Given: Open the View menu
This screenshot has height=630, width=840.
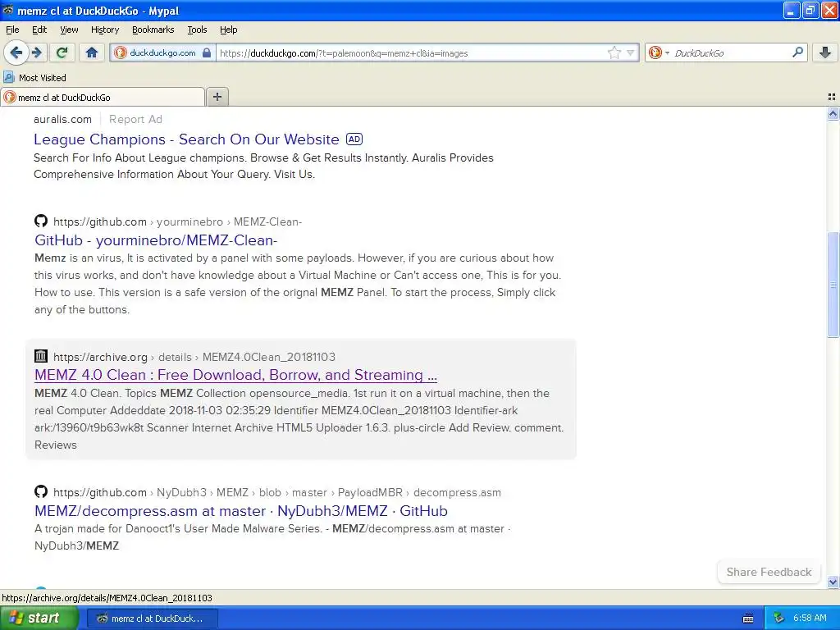Looking at the screenshot, I should click(x=69, y=30).
